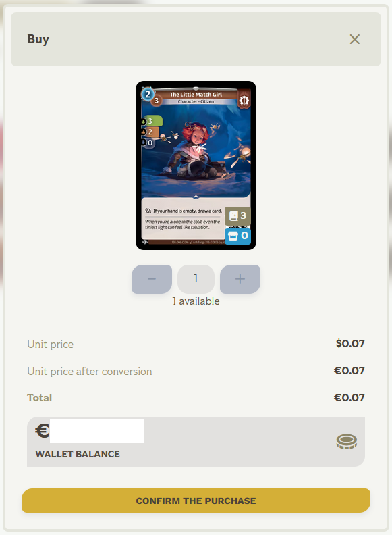The height and width of the screenshot is (535, 392).
Task: Click the blue shop count badge on card
Action: 238,236
